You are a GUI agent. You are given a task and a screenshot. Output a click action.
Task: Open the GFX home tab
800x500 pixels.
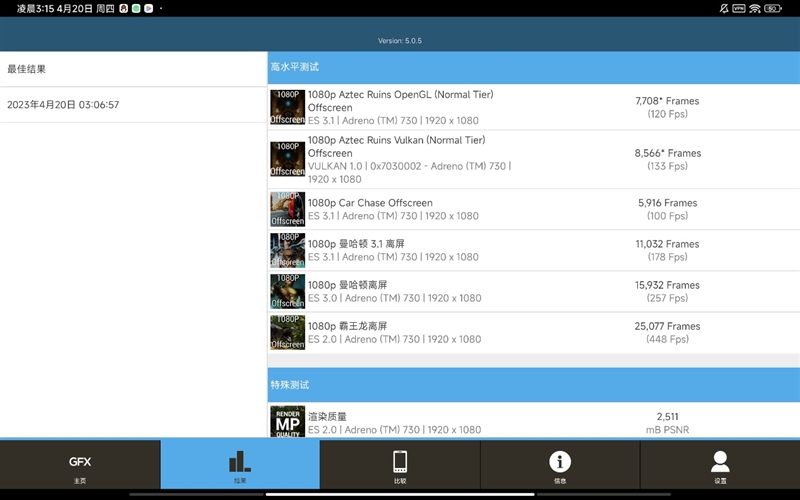pos(80,465)
